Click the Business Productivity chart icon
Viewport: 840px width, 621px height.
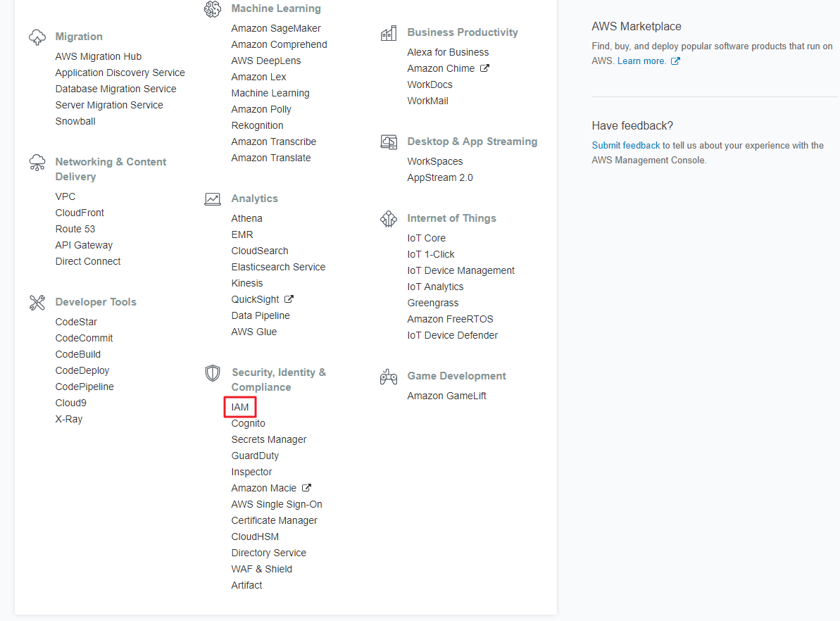click(x=389, y=33)
